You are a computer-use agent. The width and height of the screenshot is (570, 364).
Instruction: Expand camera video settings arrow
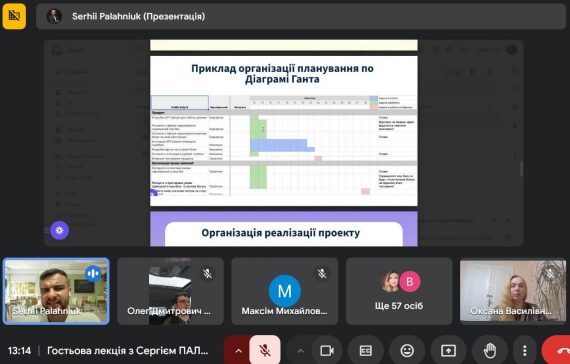tap(300, 351)
